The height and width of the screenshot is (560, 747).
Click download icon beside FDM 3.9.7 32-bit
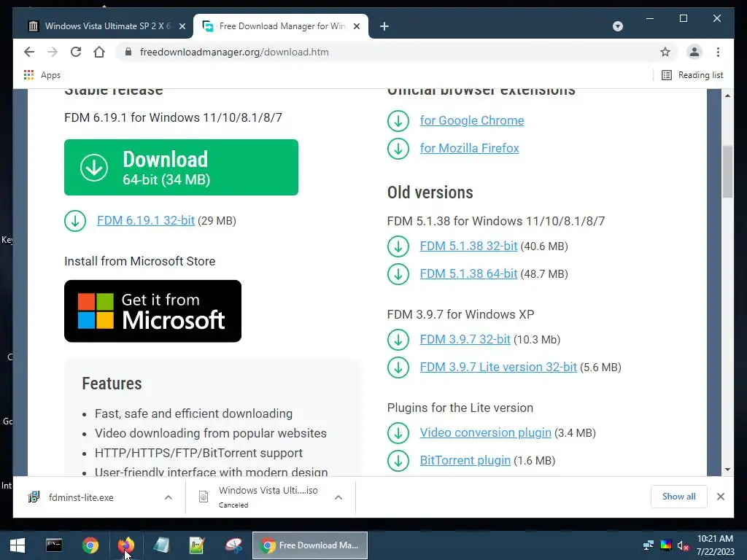pyautogui.click(x=398, y=340)
